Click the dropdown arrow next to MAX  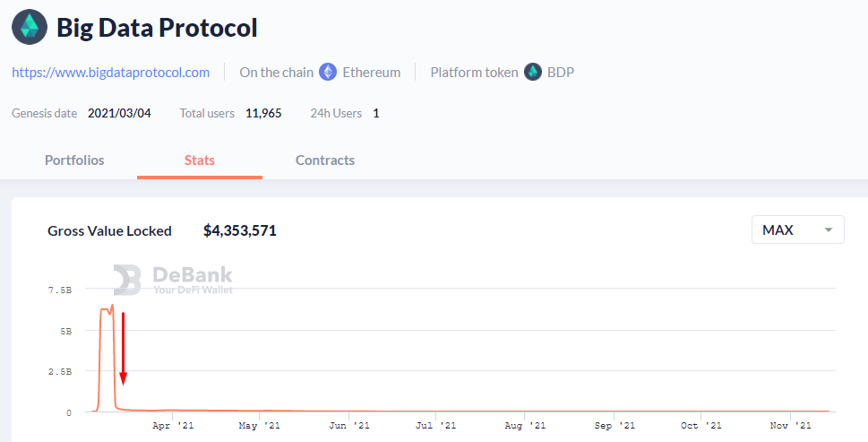coord(829,230)
